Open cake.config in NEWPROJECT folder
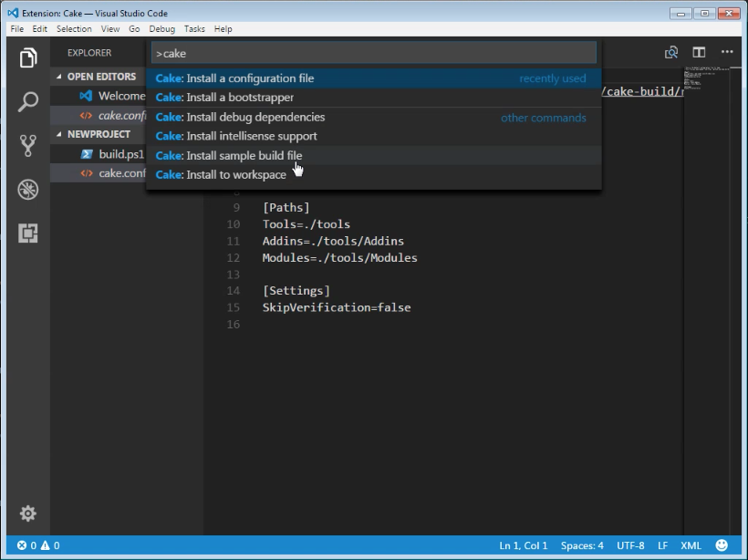This screenshot has width=748, height=560. click(x=122, y=173)
